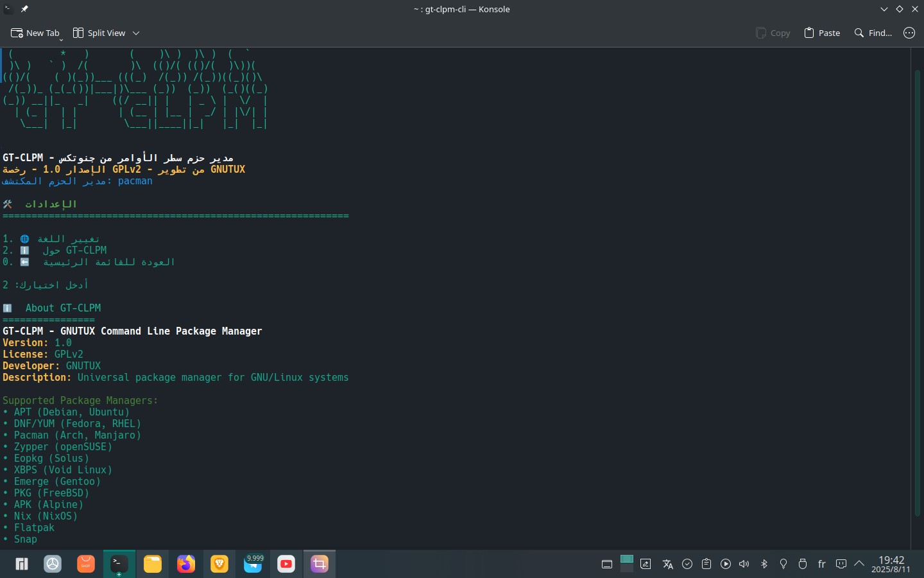Open the yellow file manager icon
This screenshot has width=924, height=578.
click(153, 564)
